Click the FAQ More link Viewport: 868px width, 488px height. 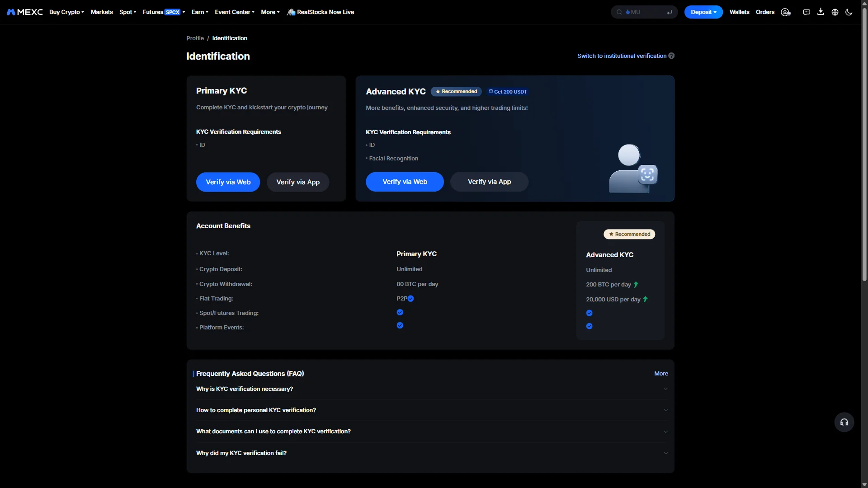click(x=661, y=374)
